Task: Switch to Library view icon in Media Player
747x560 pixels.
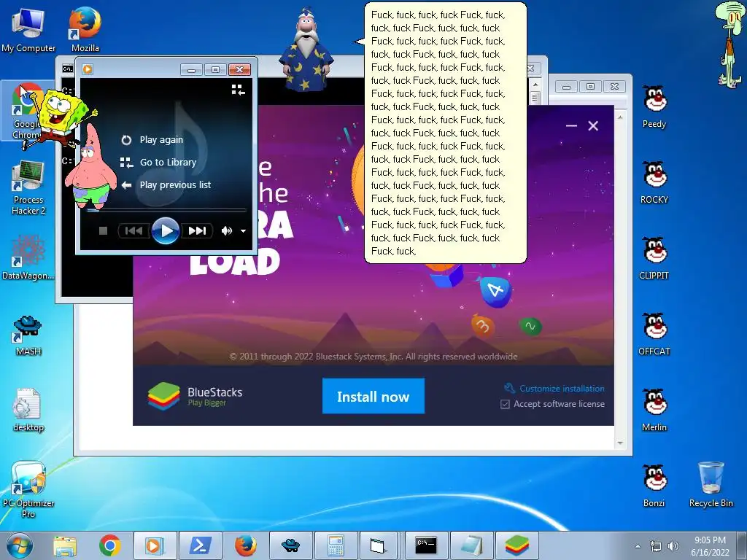Action: tap(238, 90)
